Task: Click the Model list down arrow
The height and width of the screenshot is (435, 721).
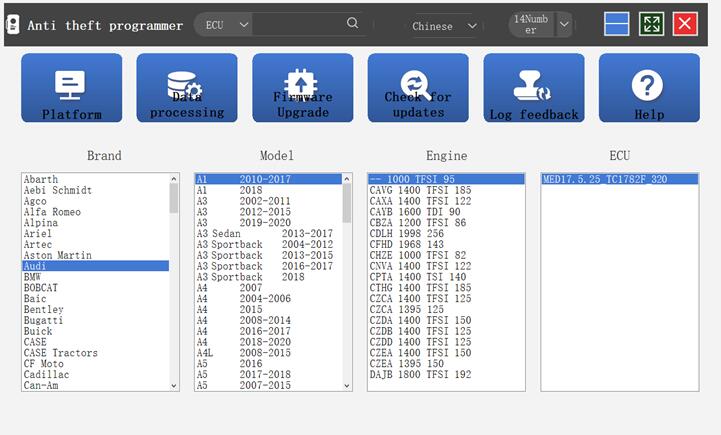Action: click(347, 386)
